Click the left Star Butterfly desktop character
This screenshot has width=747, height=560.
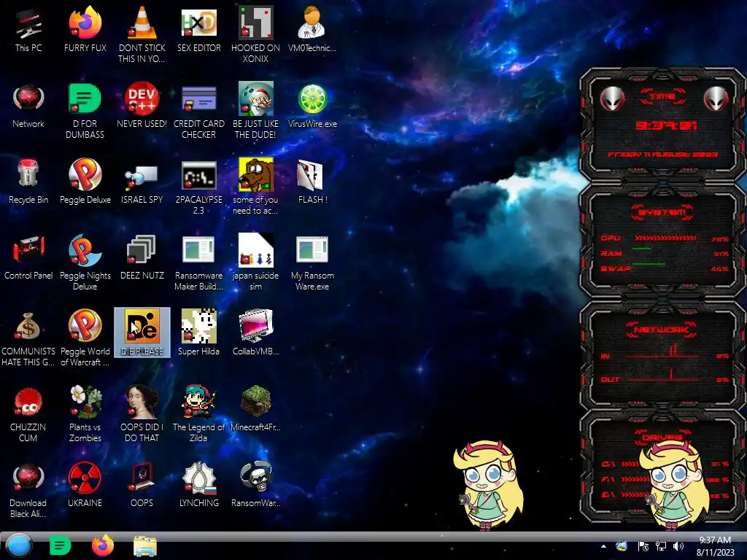pos(487,485)
